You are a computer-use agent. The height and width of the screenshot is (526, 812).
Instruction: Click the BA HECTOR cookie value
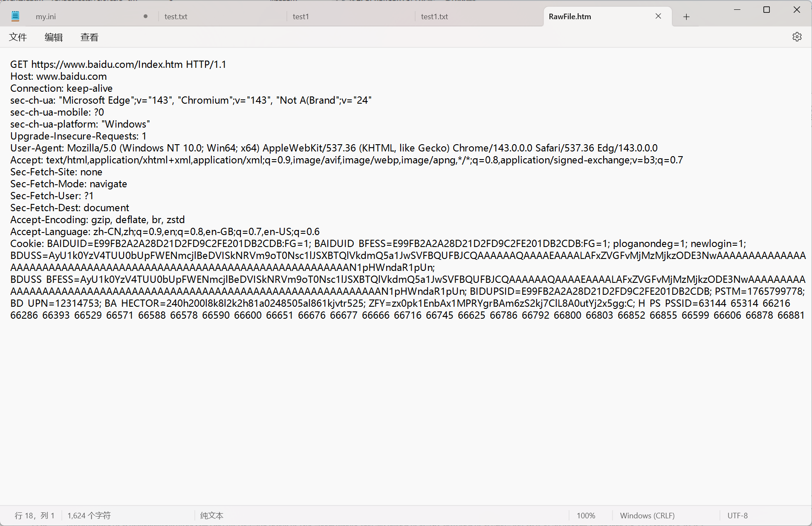235,303
